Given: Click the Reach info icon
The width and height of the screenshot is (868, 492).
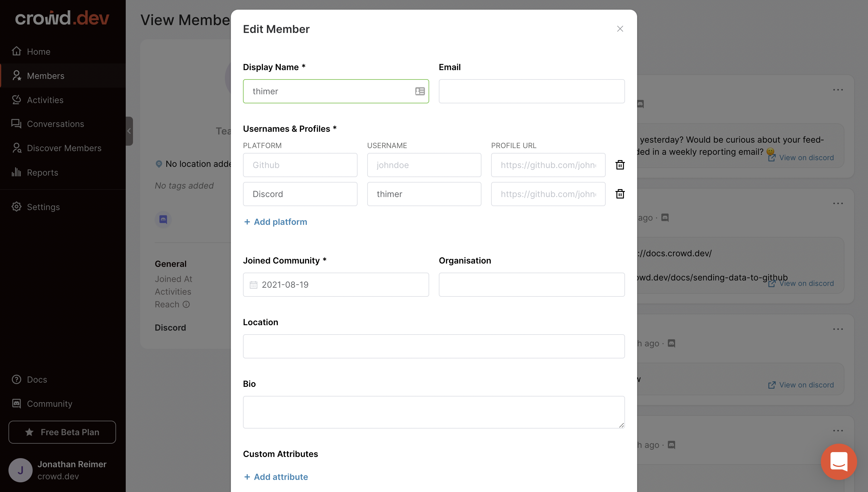Looking at the screenshot, I should tap(186, 304).
